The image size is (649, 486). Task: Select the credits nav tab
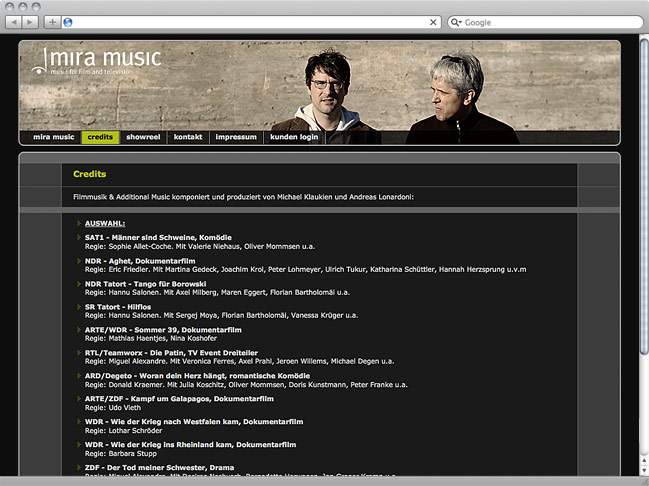coord(100,137)
